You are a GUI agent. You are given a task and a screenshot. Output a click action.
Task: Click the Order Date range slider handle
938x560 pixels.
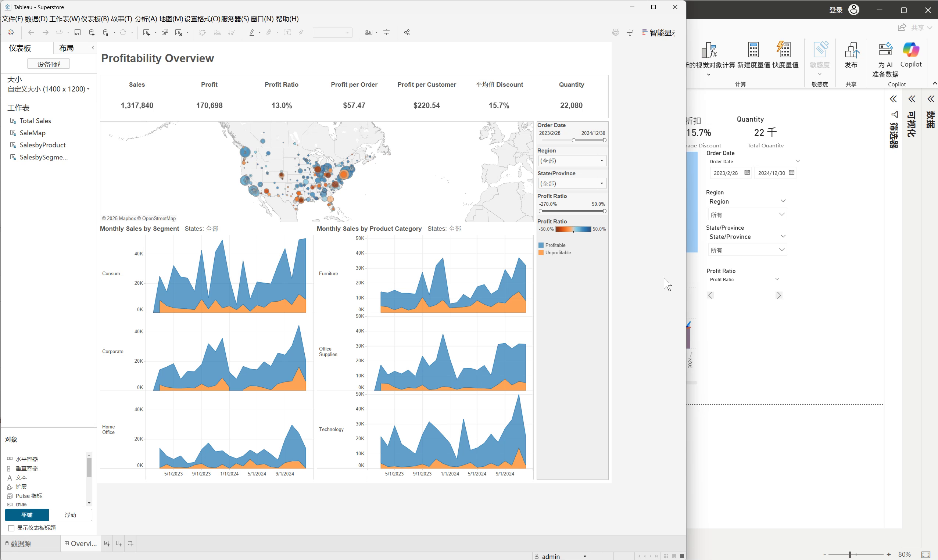point(573,140)
